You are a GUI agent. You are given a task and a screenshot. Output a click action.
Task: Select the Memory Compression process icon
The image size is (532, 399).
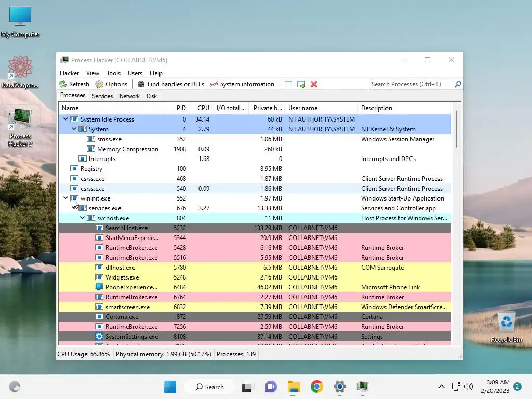[x=90, y=149]
